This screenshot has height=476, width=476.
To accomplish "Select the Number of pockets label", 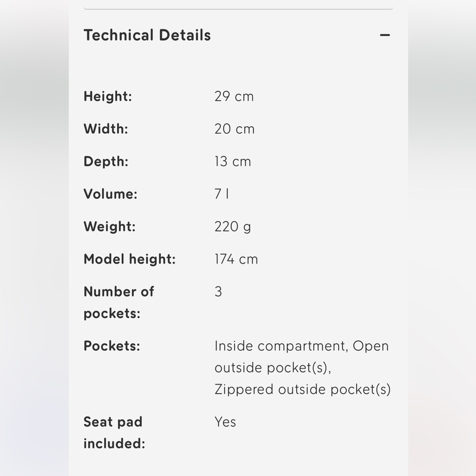I will 119,302.
